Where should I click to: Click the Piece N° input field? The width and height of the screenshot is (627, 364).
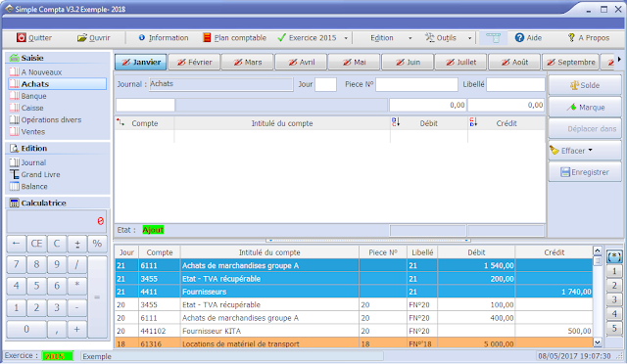point(416,84)
